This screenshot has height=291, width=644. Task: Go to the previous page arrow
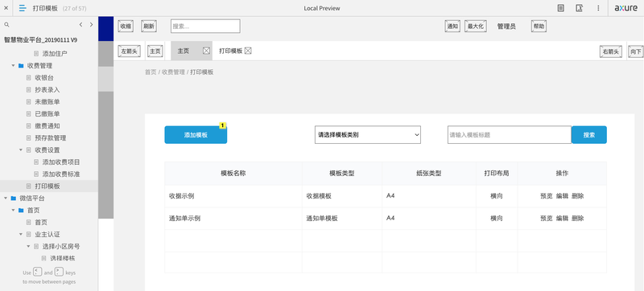tap(81, 25)
